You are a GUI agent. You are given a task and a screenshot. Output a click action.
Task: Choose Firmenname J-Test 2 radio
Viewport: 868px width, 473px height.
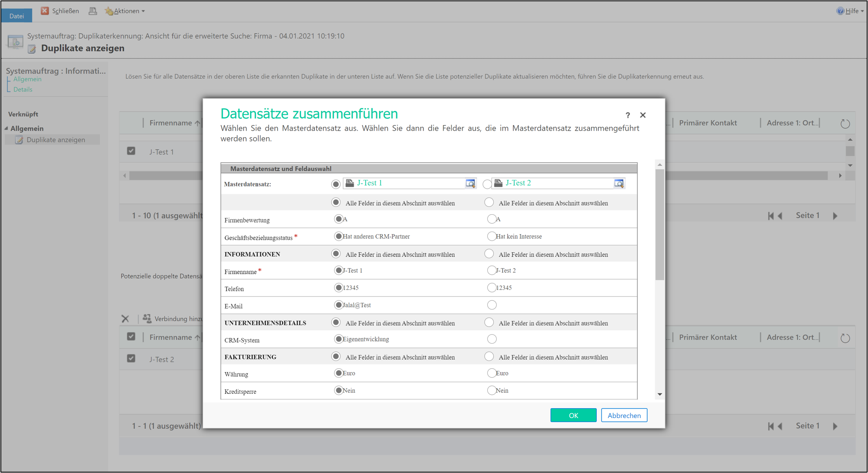click(x=492, y=270)
